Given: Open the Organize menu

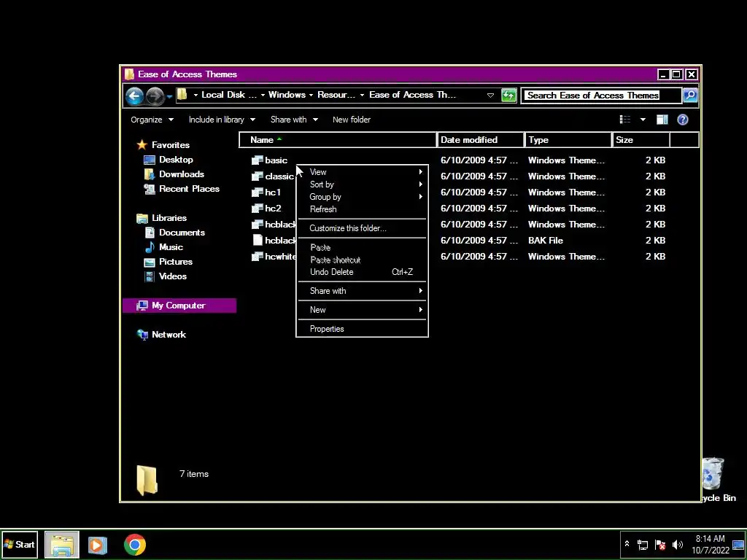Looking at the screenshot, I should pos(152,120).
